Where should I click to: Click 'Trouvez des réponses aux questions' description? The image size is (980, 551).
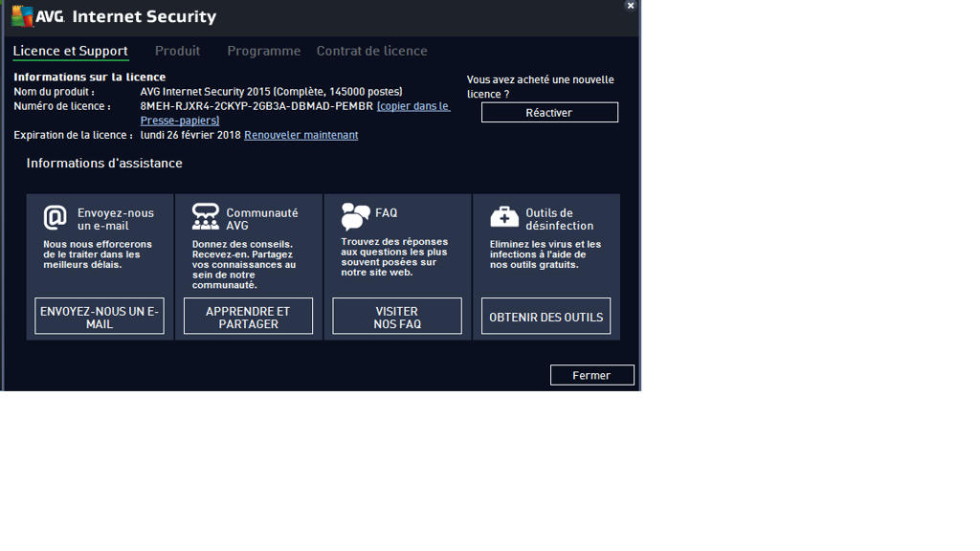(394, 256)
